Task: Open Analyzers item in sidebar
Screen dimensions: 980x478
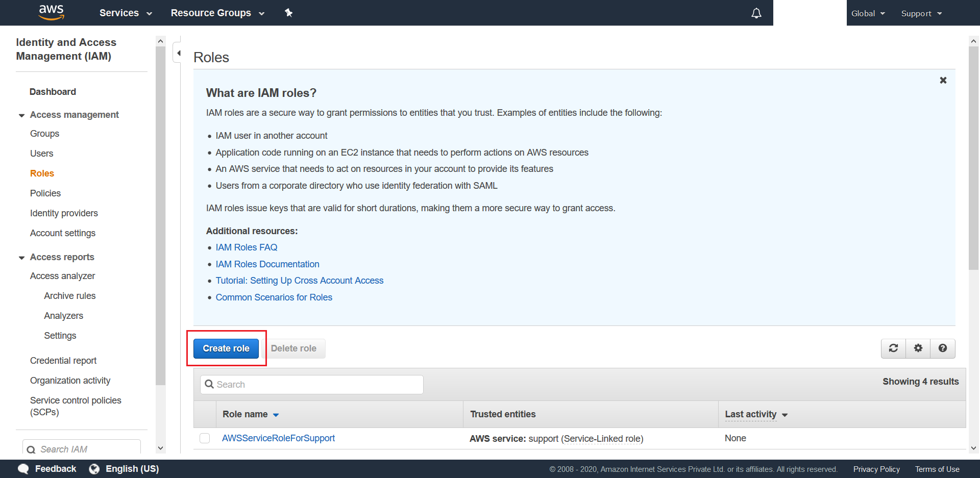Action: [x=63, y=316]
